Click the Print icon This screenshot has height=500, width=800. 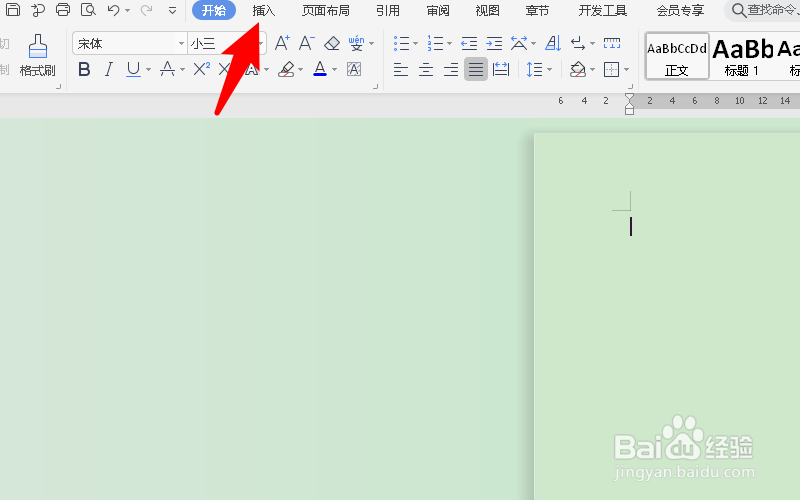point(63,9)
